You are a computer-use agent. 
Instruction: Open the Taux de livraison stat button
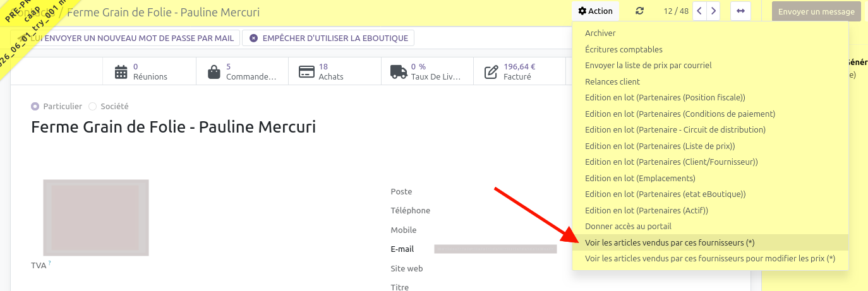[x=427, y=71]
